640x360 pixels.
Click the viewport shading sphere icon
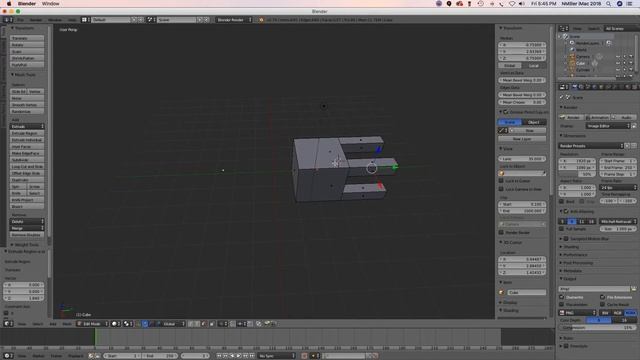pos(116,324)
